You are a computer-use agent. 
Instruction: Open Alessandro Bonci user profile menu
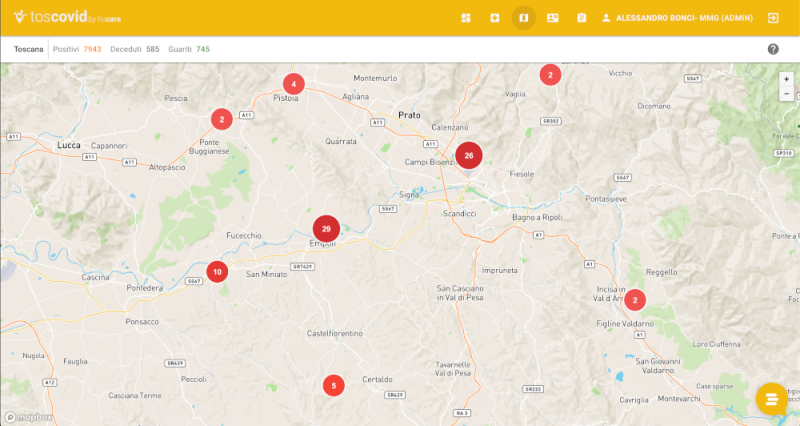676,18
